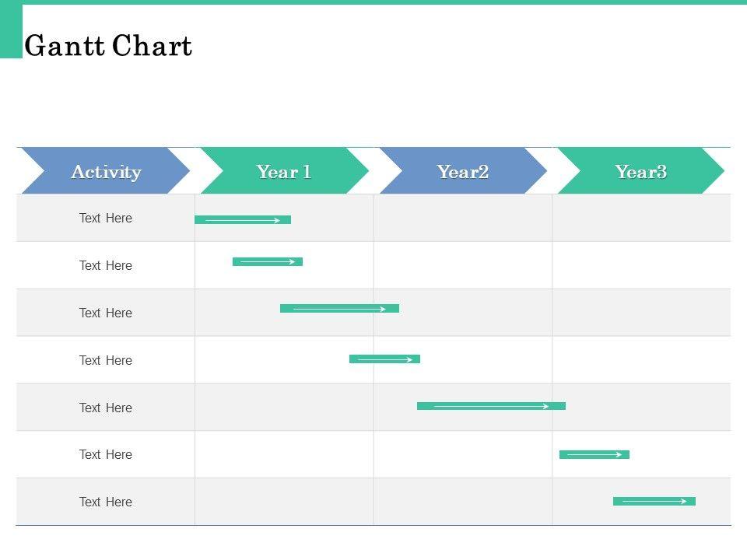Click the second row's short Gantt bar

pos(268,262)
